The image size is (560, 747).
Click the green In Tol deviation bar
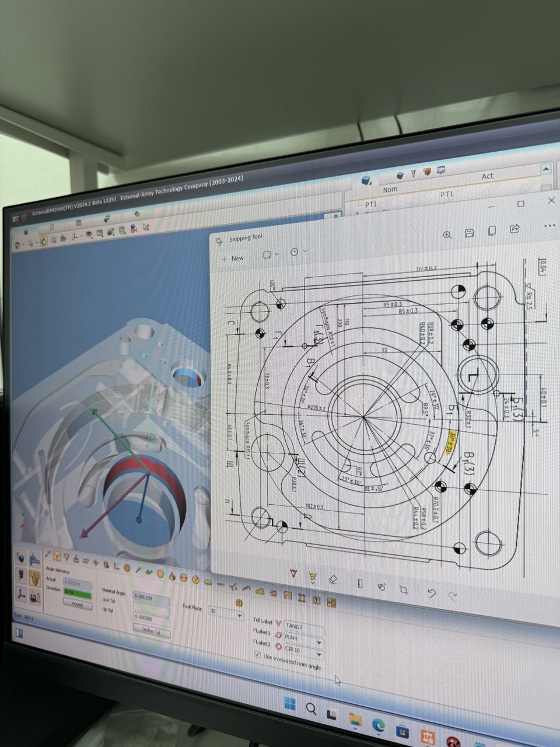[77, 594]
